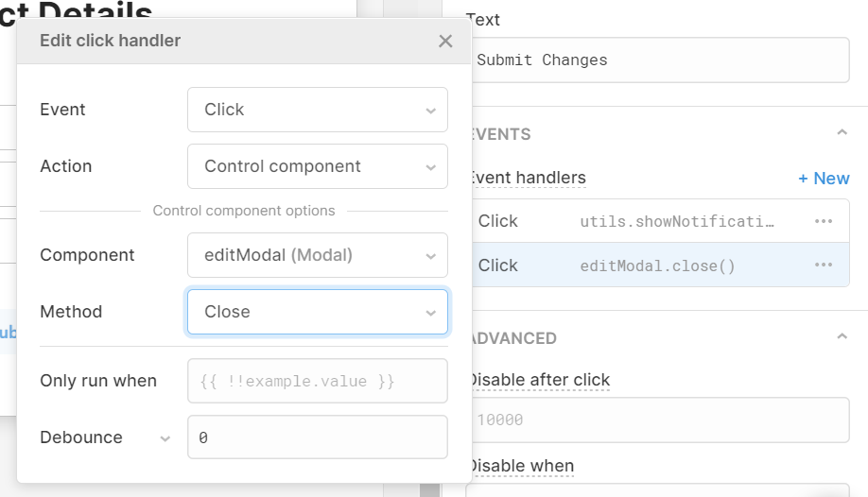Focus the Only run when field

tap(317, 381)
